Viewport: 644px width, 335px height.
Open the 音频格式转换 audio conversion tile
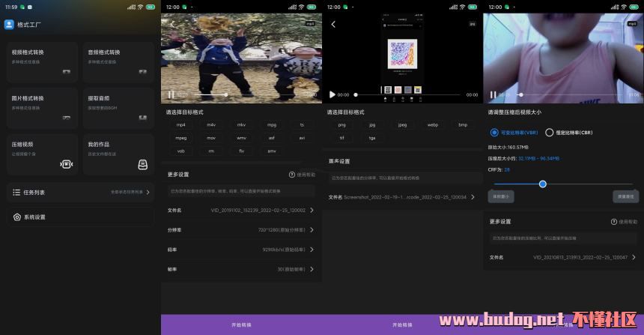118,61
